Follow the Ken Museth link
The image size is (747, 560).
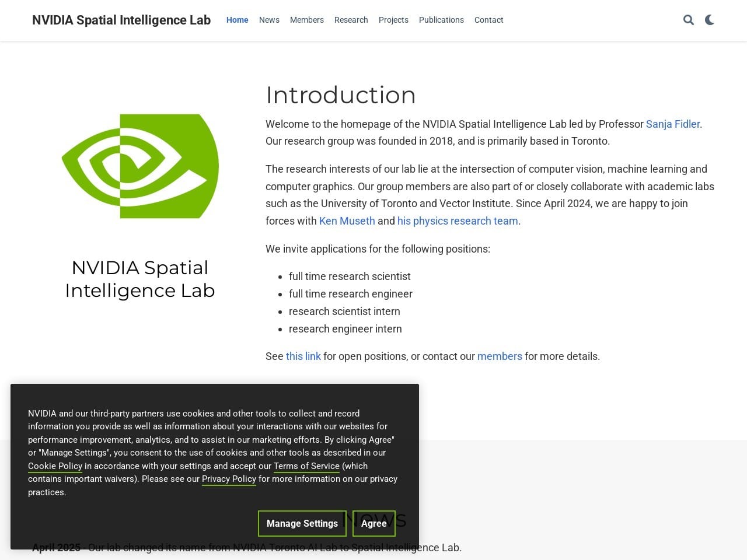coord(347,220)
